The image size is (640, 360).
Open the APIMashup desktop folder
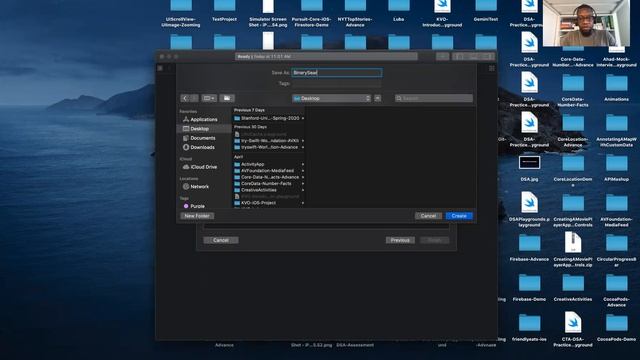tap(616, 163)
